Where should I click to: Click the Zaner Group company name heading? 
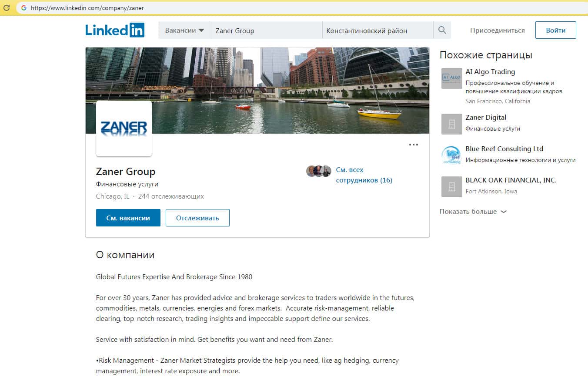126,172
